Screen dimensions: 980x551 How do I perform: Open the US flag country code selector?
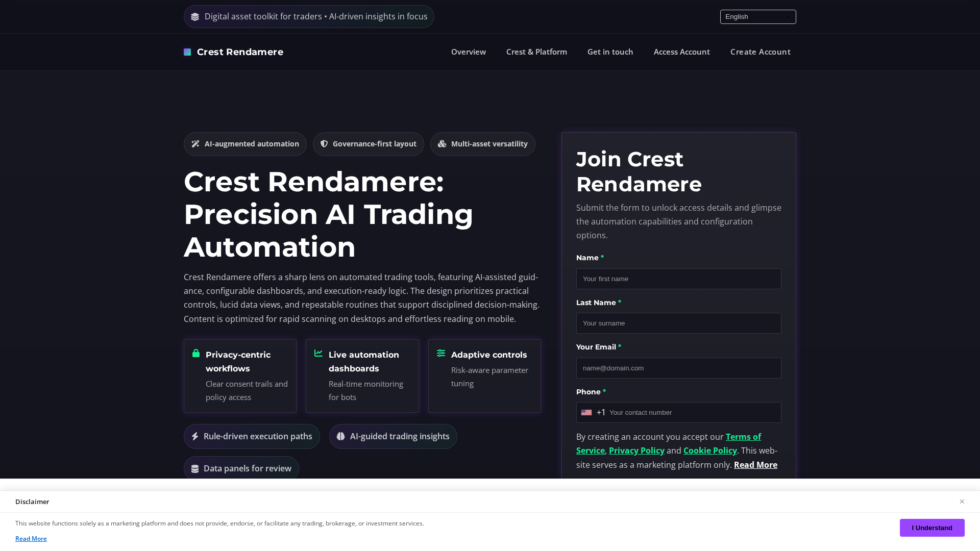click(x=586, y=412)
